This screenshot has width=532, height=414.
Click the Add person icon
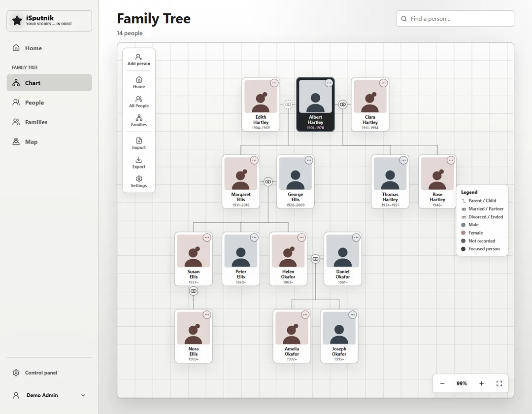click(139, 57)
